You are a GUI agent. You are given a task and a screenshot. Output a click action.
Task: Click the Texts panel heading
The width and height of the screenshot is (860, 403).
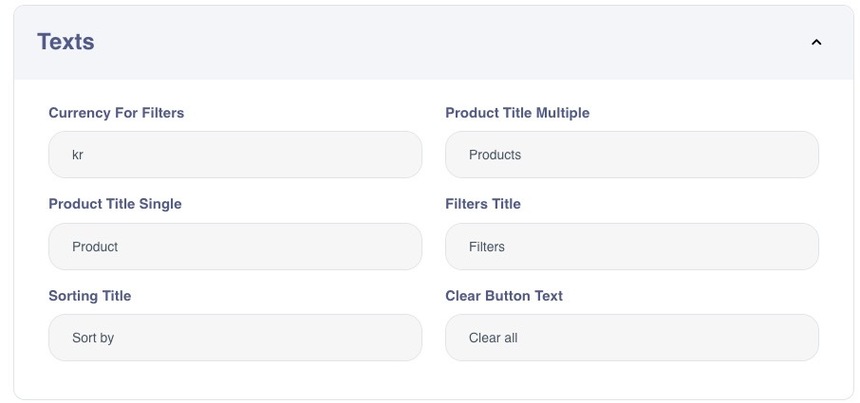coord(66,42)
